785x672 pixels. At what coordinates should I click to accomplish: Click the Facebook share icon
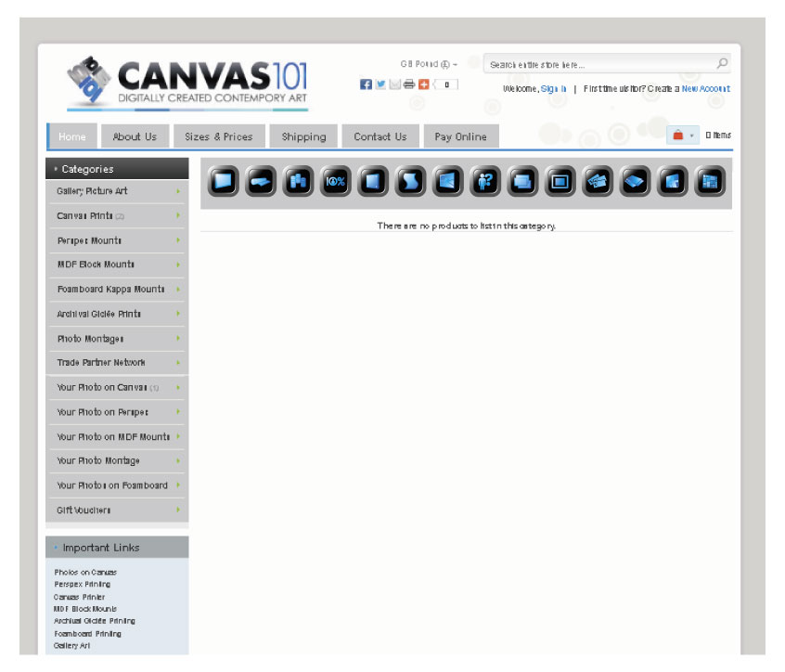tap(366, 84)
